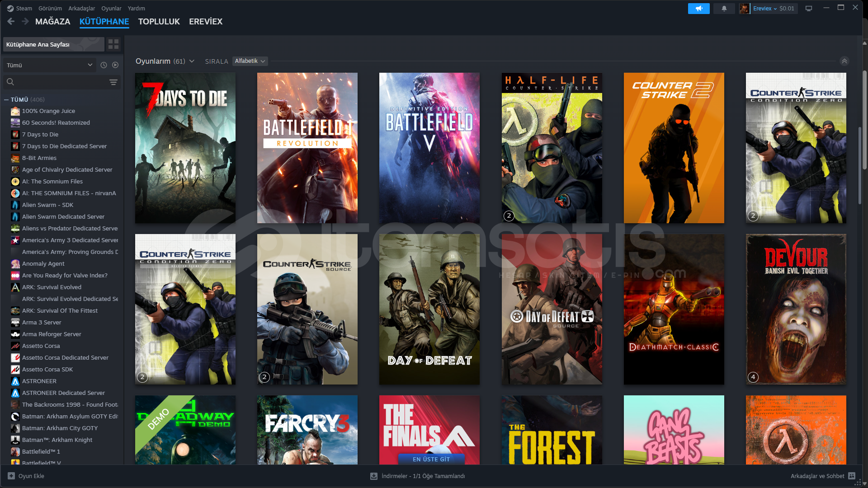
Task: Open the Oyunlar menu
Action: 111,9
